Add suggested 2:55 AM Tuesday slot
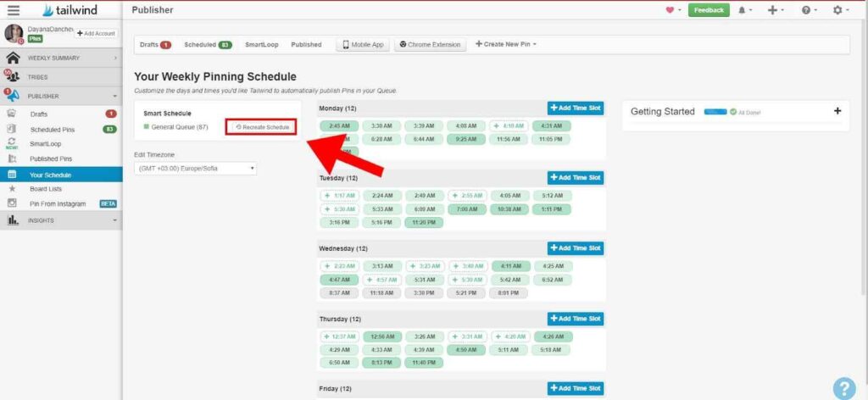 (468, 195)
